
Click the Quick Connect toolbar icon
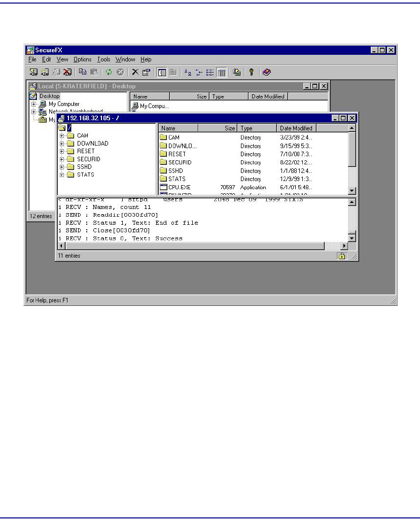point(45,72)
